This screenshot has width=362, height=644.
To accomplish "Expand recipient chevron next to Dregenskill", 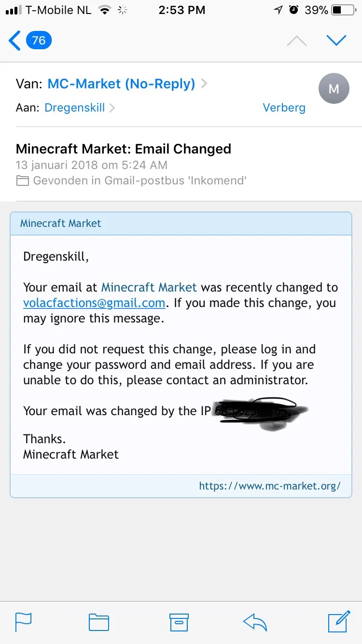I will [x=112, y=108].
